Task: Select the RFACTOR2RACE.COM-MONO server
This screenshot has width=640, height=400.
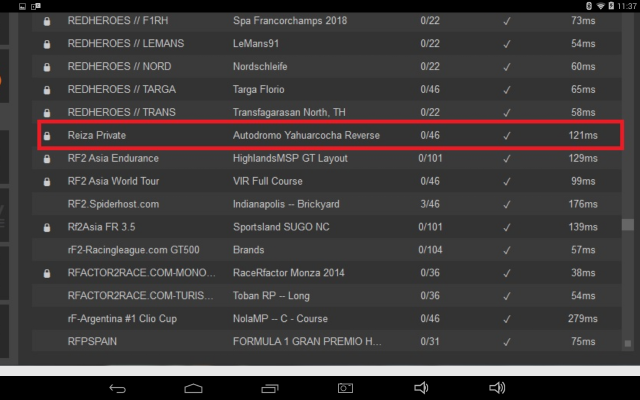Action: [327, 272]
